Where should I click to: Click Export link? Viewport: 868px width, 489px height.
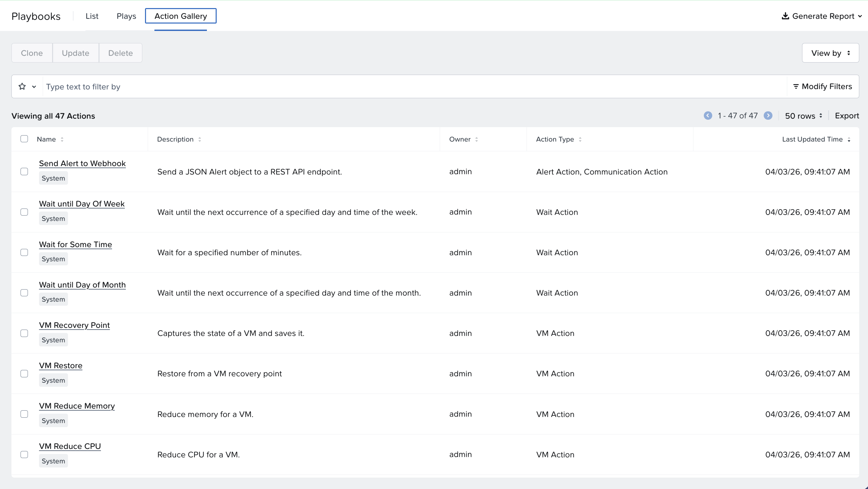click(847, 116)
